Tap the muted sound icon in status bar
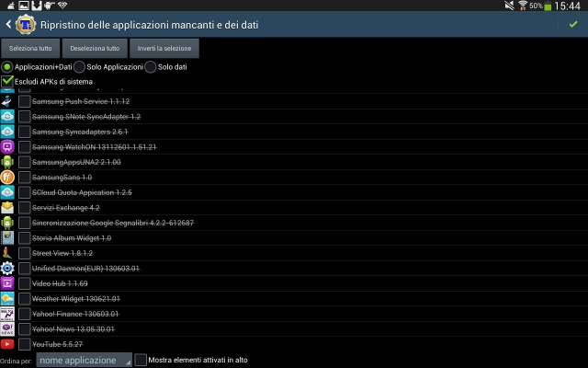 tap(509, 6)
